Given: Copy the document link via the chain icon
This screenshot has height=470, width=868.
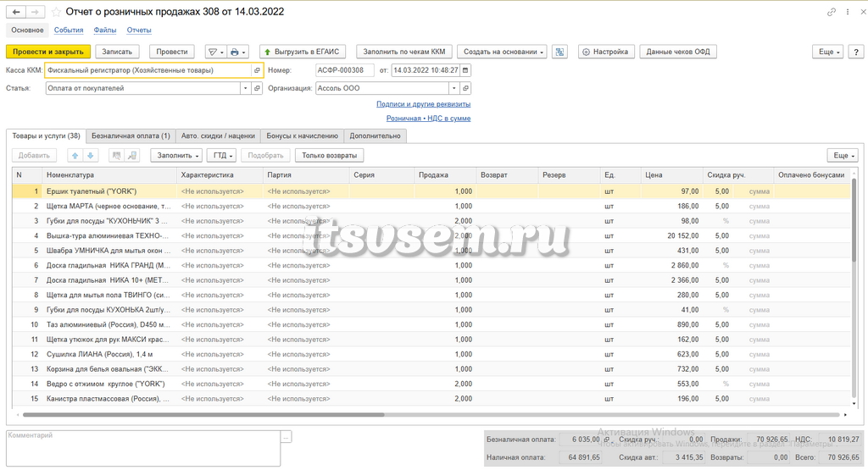Looking at the screenshot, I should pyautogui.click(x=831, y=12).
